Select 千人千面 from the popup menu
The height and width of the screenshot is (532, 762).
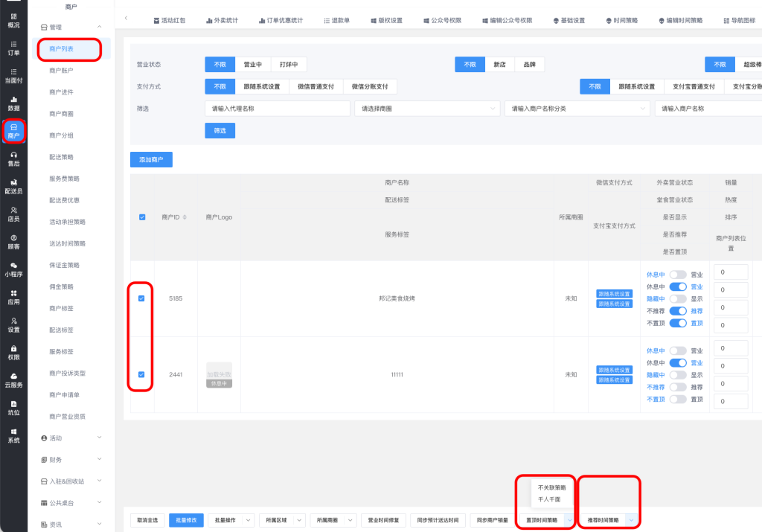point(549,499)
